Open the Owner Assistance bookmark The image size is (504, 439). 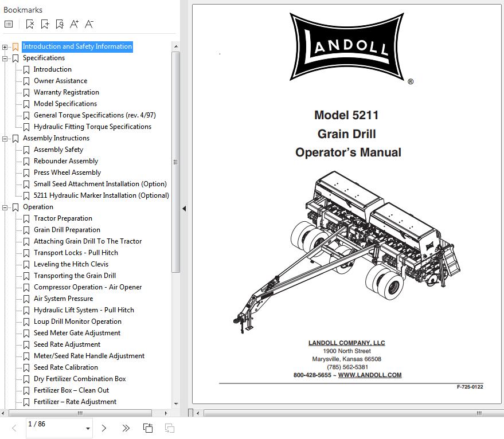point(60,81)
